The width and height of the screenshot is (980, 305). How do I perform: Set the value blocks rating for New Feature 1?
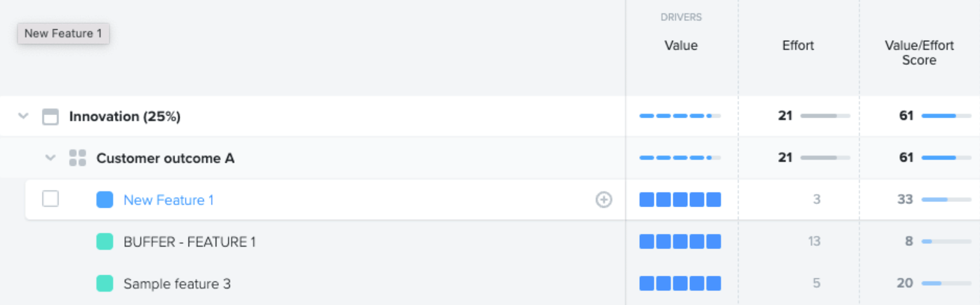point(680,200)
